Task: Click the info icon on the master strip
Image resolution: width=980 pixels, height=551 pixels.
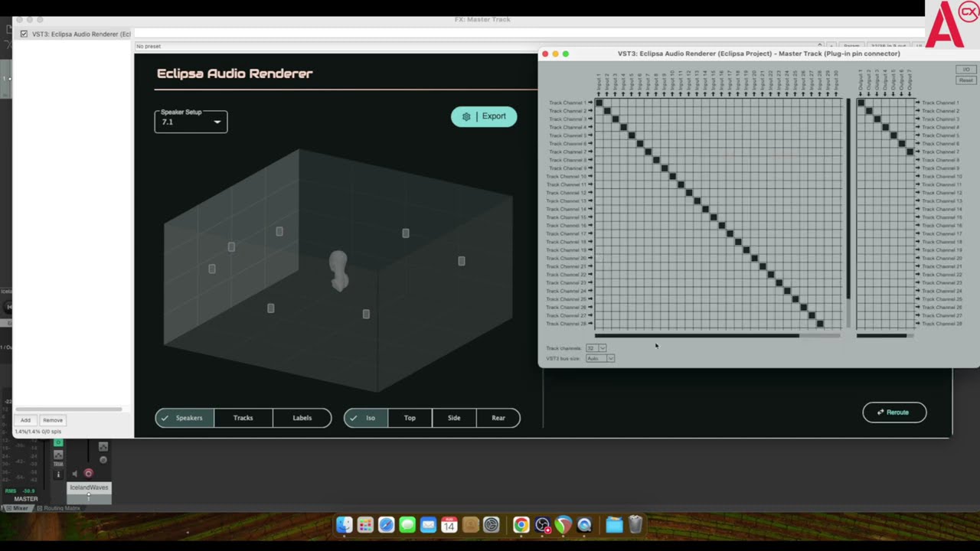Action: click(x=58, y=474)
